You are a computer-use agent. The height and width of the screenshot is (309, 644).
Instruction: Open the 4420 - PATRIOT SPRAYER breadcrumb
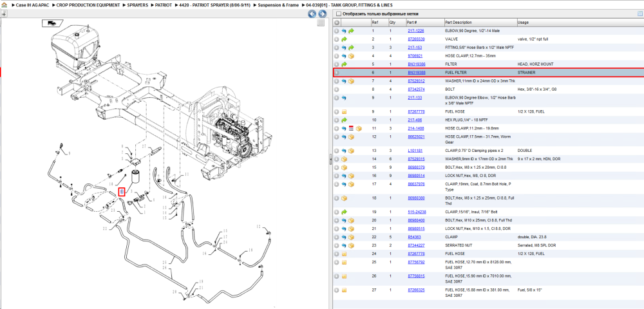(215, 5)
